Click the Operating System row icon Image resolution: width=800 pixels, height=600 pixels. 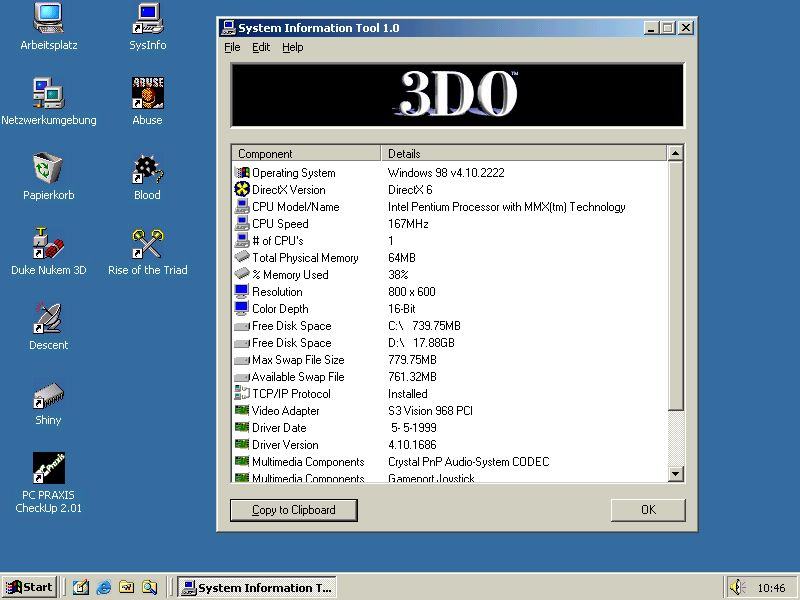[242, 172]
